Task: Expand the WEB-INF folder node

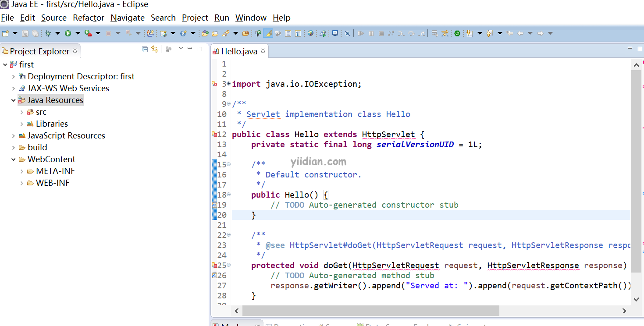Action: (x=22, y=183)
